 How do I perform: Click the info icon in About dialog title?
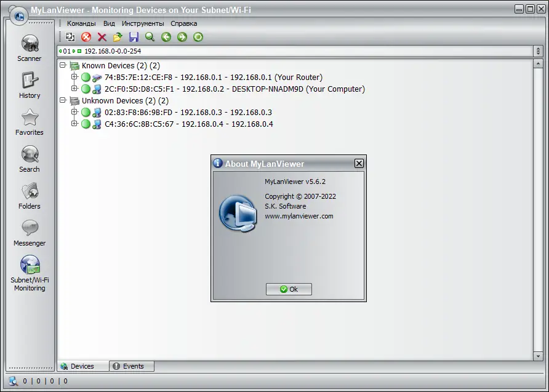coord(218,163)
